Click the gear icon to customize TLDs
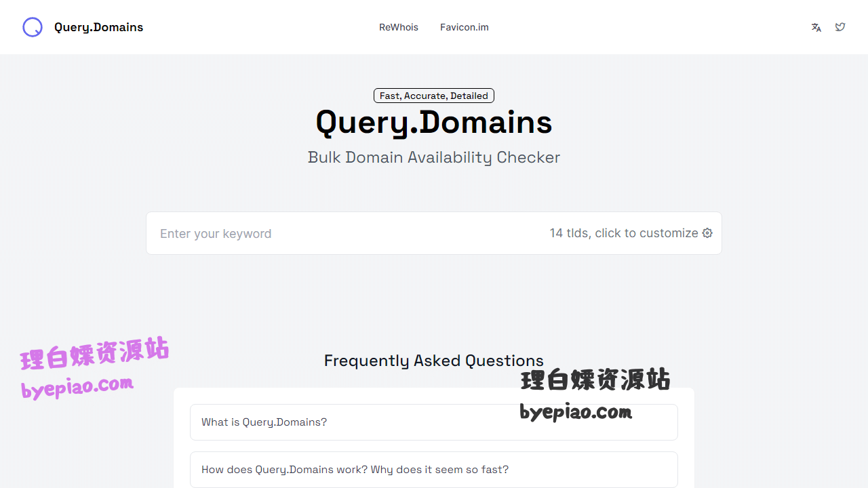 tap(707, 233)
